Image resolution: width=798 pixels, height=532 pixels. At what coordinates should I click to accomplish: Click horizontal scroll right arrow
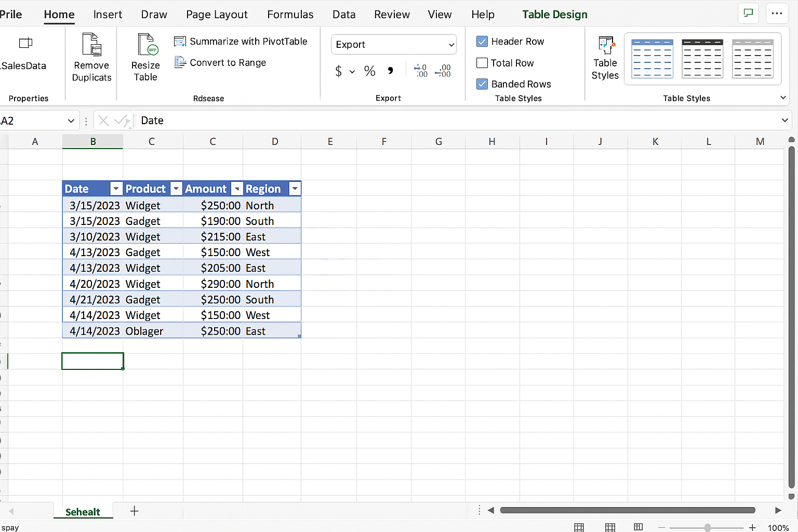(778, 511)
